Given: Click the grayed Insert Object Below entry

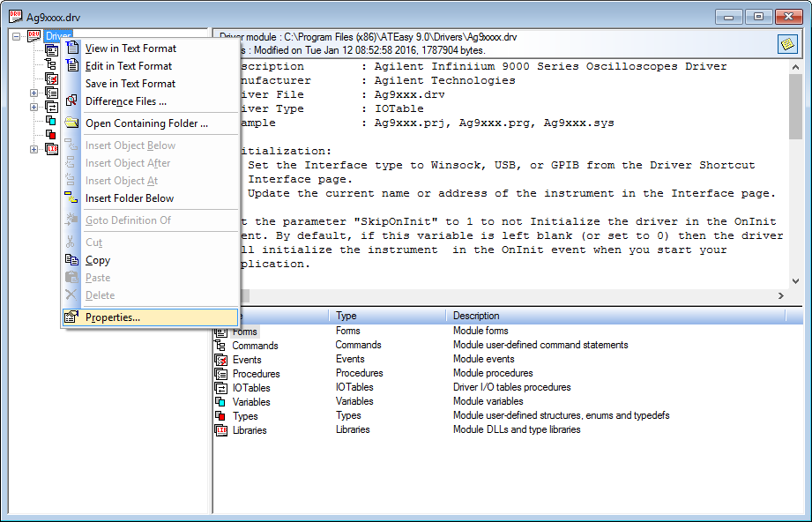Looking at the screenshot, I should click(150, 145).
